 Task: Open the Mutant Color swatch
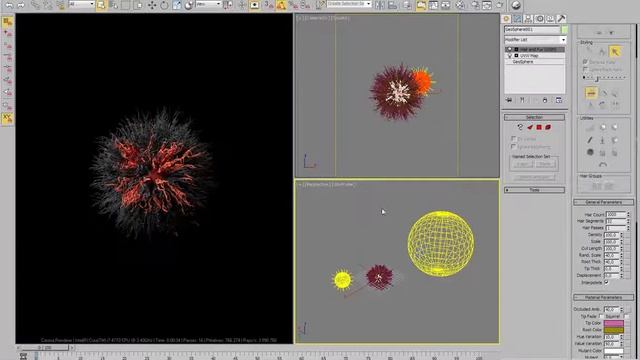tap(614, 351)
